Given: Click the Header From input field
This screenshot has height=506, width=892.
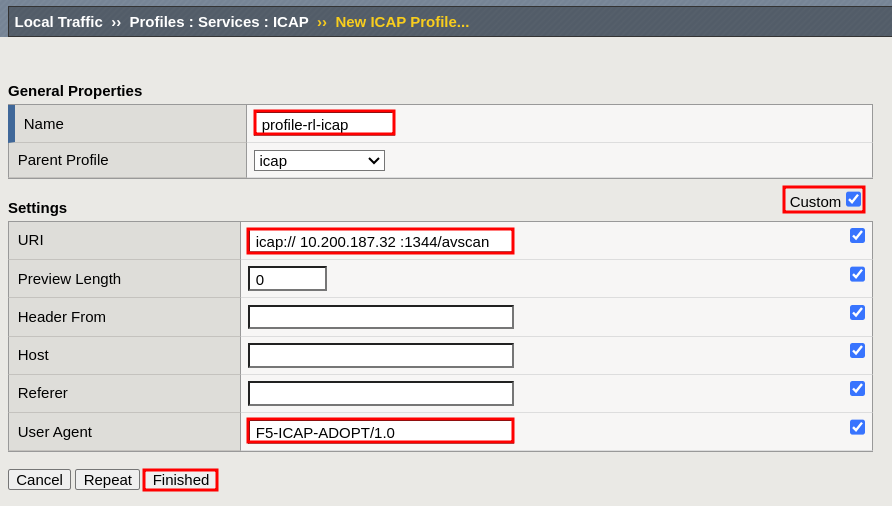Looking at the screenshot, I should pos(380,317).
